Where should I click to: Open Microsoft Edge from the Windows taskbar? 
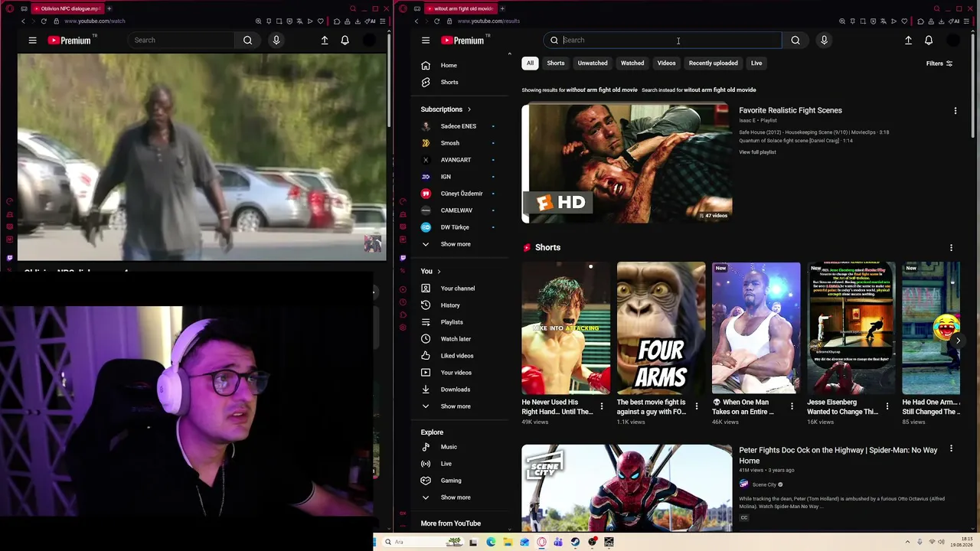(491, 542)
